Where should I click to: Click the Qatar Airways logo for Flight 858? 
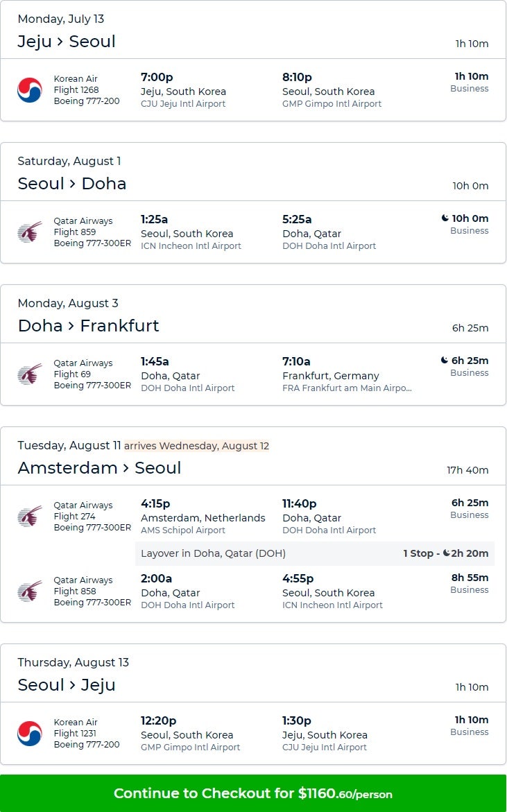point(30,591)
